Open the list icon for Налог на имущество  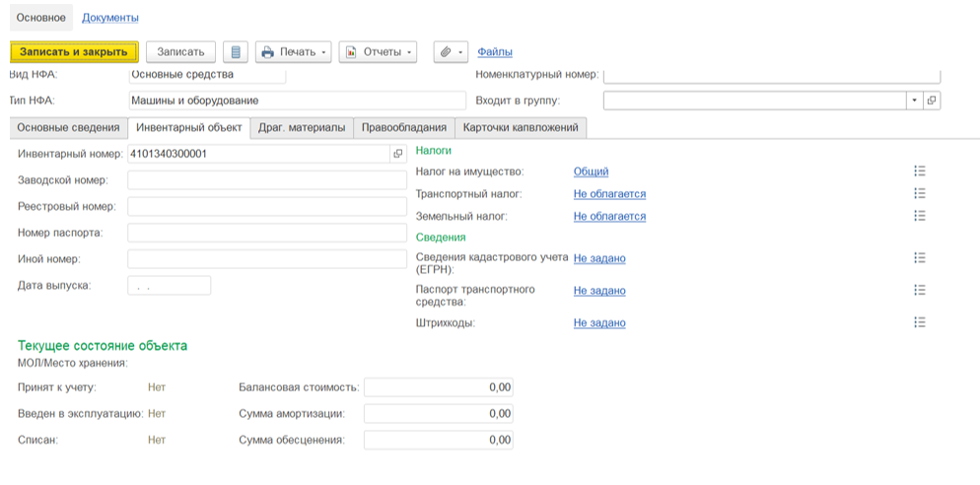pos(919,172)
